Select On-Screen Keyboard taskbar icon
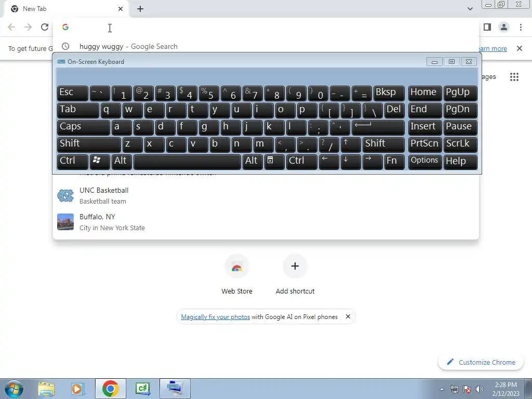Viewport: 532px width, 399px height. coord(175,389)
